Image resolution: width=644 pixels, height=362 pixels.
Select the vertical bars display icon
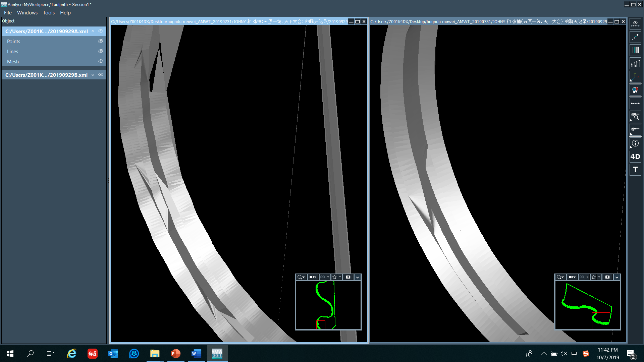635,50
